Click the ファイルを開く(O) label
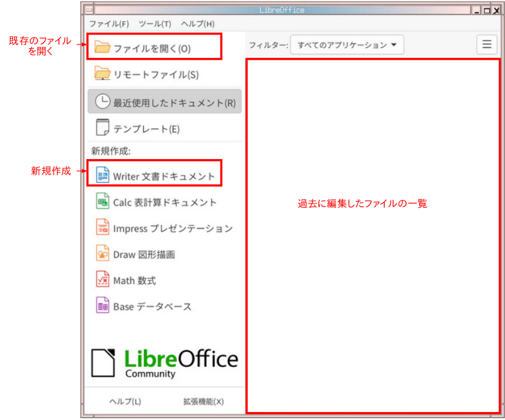This screenshot has width=505, height=420. point(152,49)
